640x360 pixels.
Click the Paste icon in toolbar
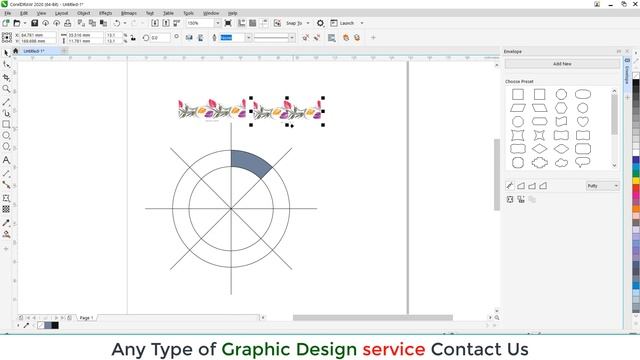[x=104, y=23]
